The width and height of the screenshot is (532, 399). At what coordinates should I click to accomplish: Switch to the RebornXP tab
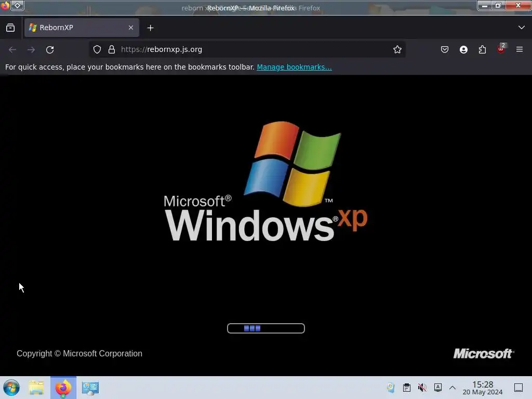82,28
